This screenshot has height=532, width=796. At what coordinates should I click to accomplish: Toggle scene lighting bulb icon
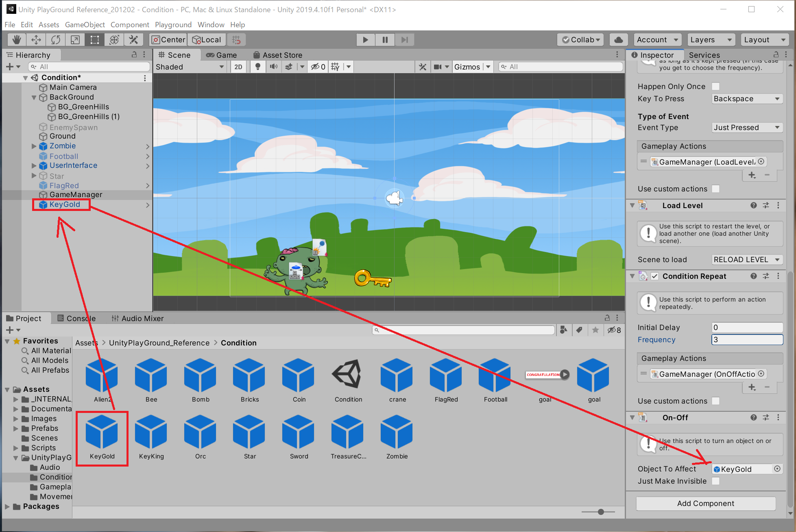tap(257, 67)
